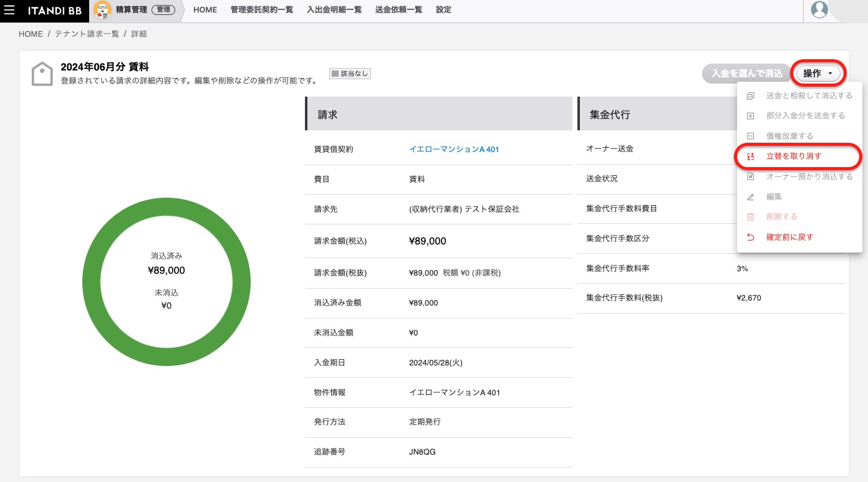Click the tracking number JN8QG
This screenshot has width=868, height=482.
422,452
